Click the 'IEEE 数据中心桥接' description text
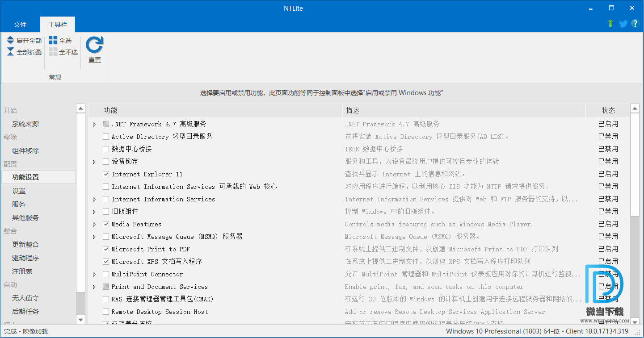This screenshot has height=338, width=644. click(374, 149)
